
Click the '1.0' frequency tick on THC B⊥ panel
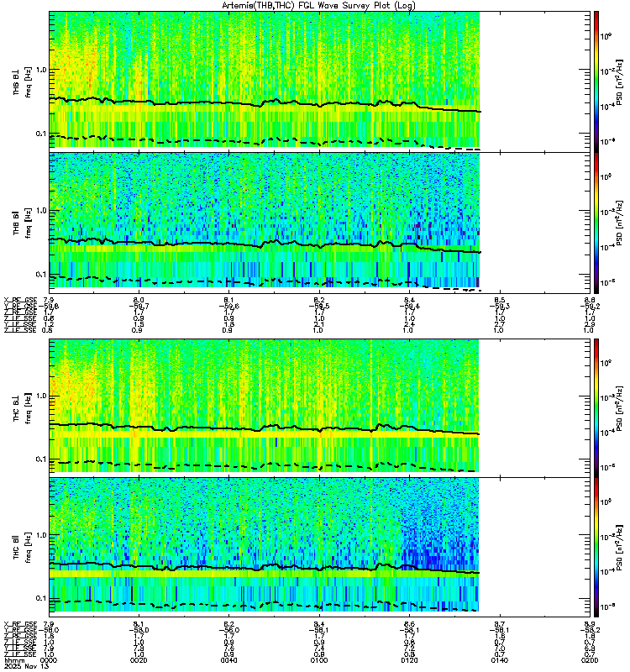(41, 396)
